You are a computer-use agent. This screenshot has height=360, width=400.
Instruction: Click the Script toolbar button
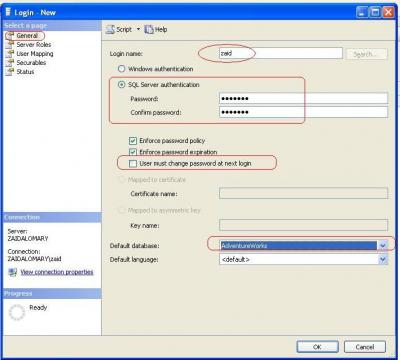119,30
